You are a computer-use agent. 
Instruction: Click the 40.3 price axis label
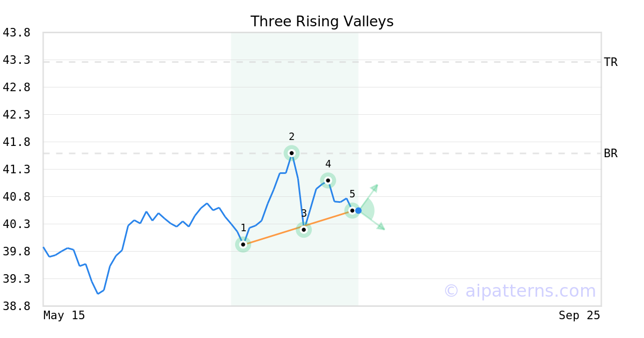tap(16, 224)
